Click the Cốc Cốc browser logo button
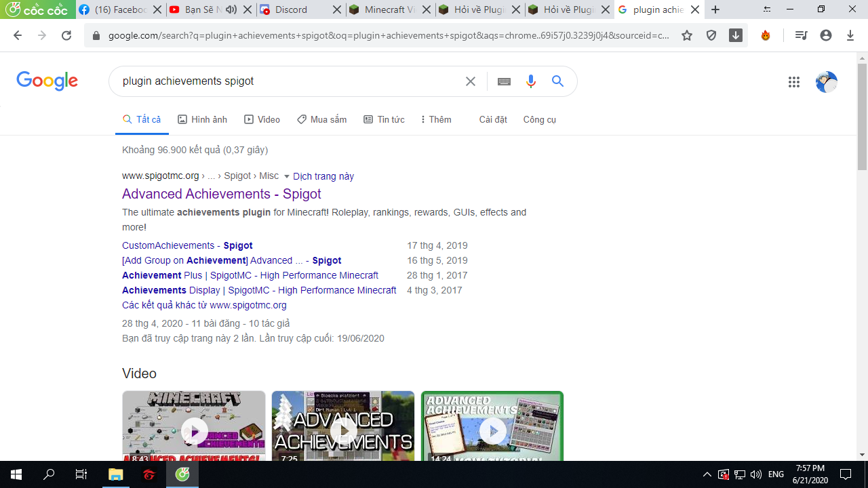The image size is (868, 488). point(37,9)
